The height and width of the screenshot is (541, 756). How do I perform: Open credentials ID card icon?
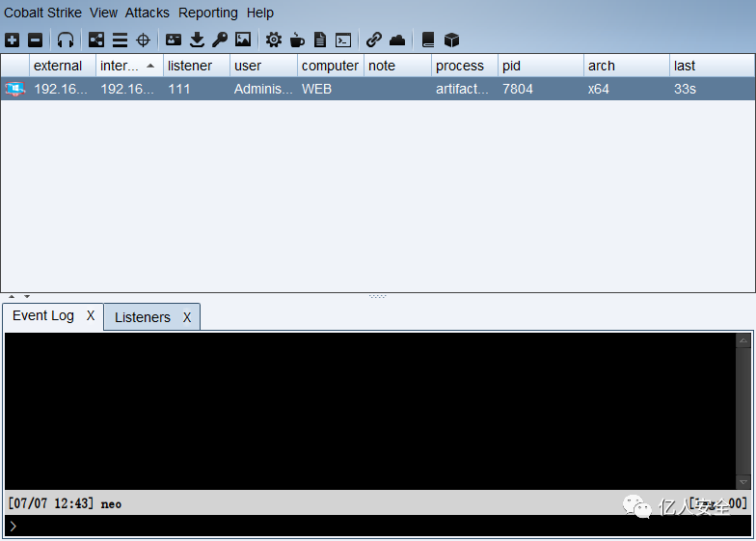tap(174, 40)
